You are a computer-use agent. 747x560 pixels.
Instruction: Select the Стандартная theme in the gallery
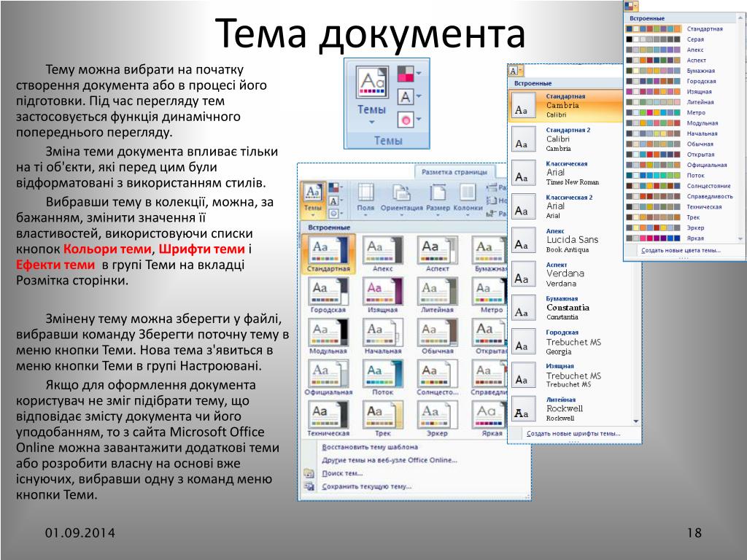[328, 254]
